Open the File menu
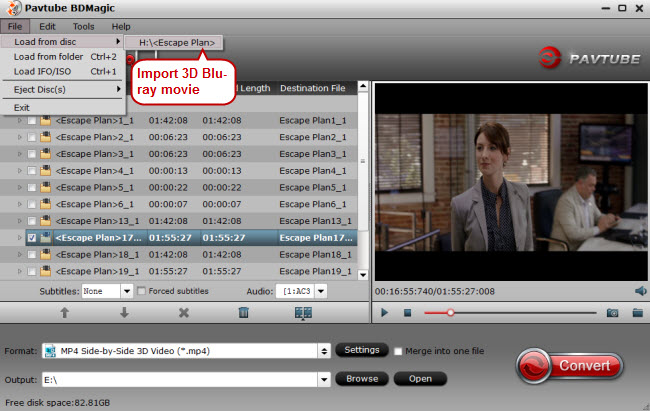 point(15,27)
